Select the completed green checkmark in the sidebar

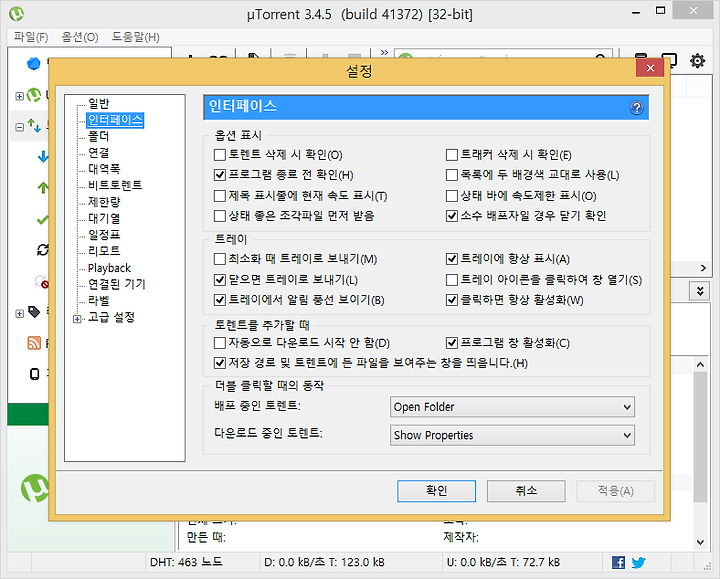[x=42, y=220]
